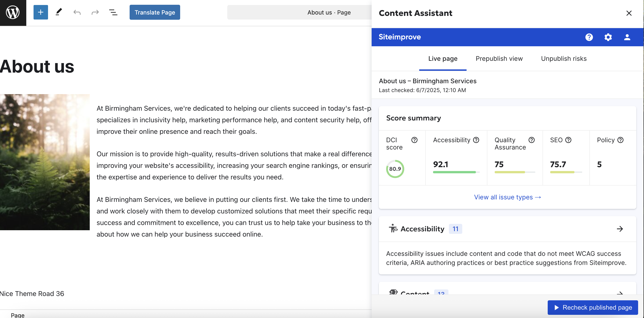Click the Siteimprove user profile icon

point(627,37)
